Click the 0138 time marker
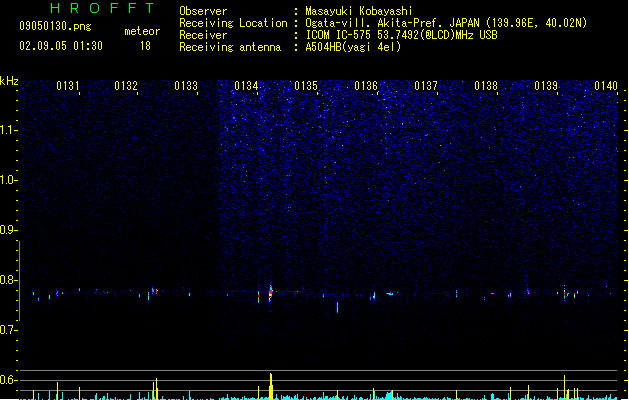629x400 pixels. [x=486, y=86]
